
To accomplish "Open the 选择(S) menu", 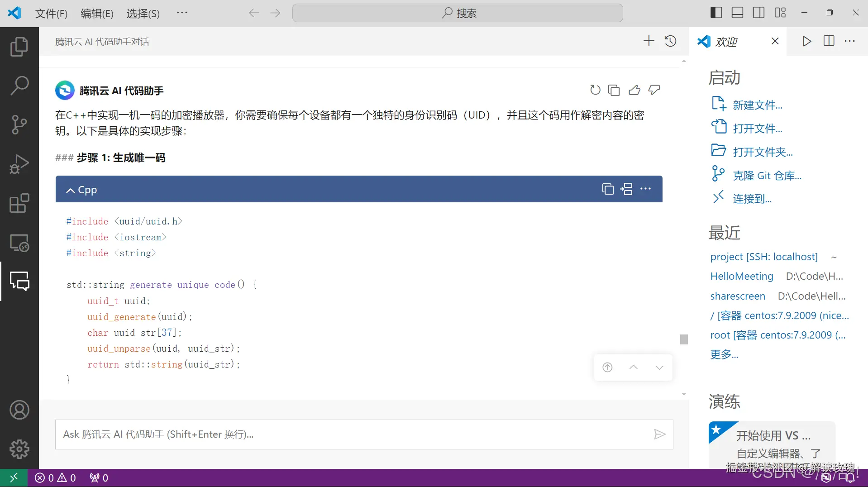I will click(143, 13).
